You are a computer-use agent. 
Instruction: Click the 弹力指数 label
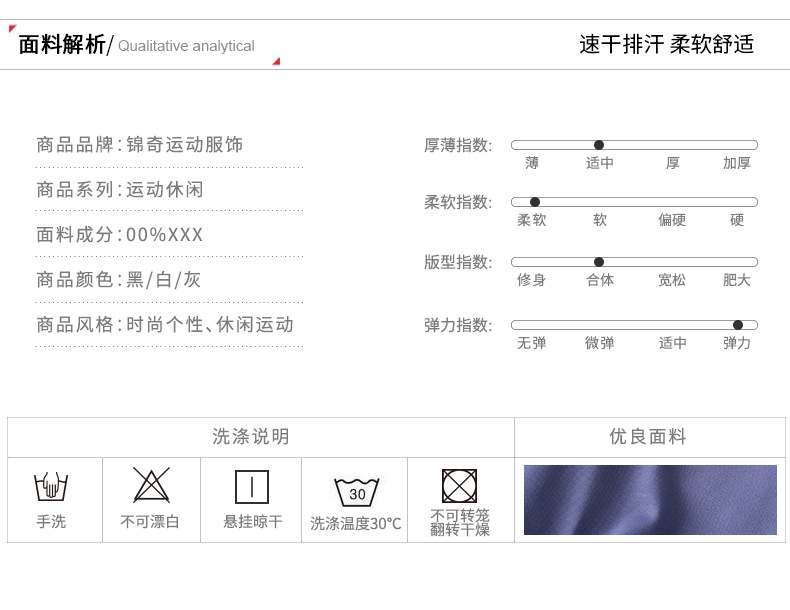tap(458, 325)
